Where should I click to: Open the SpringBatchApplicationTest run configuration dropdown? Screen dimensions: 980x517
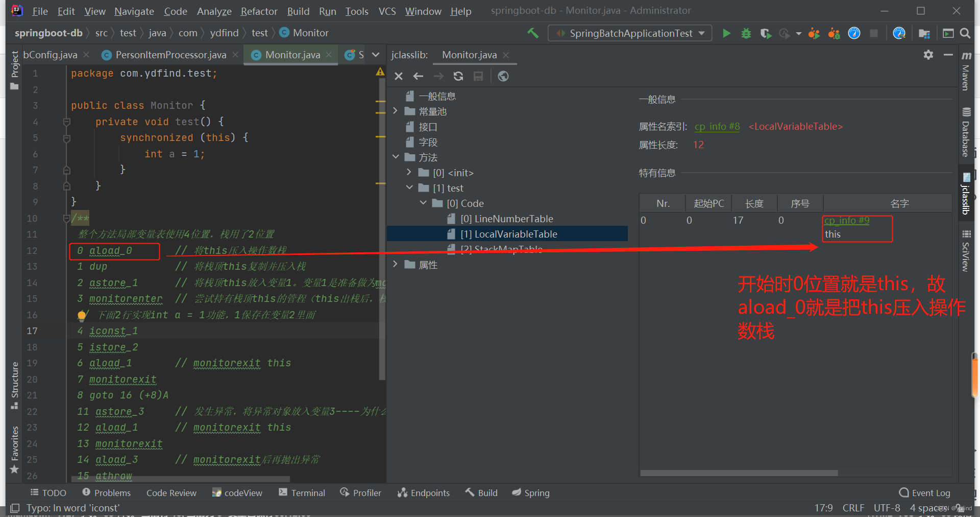630,33
